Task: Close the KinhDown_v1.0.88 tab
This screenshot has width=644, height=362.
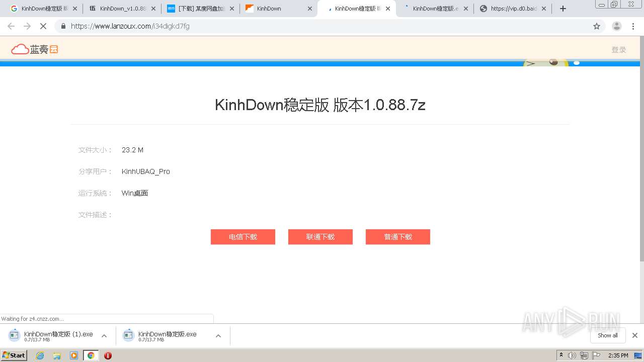Action: 153,9
